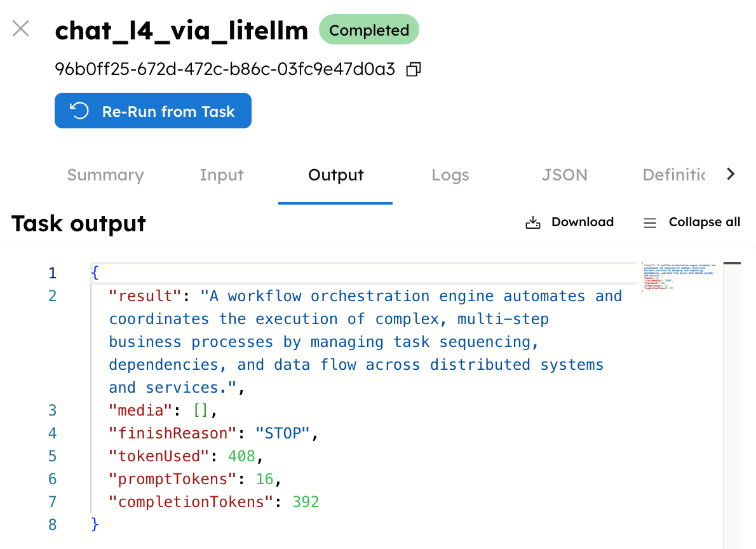Screen dimensions: 756x549
Task: Click the promptTokens value 16
Action: coord(265,479)
